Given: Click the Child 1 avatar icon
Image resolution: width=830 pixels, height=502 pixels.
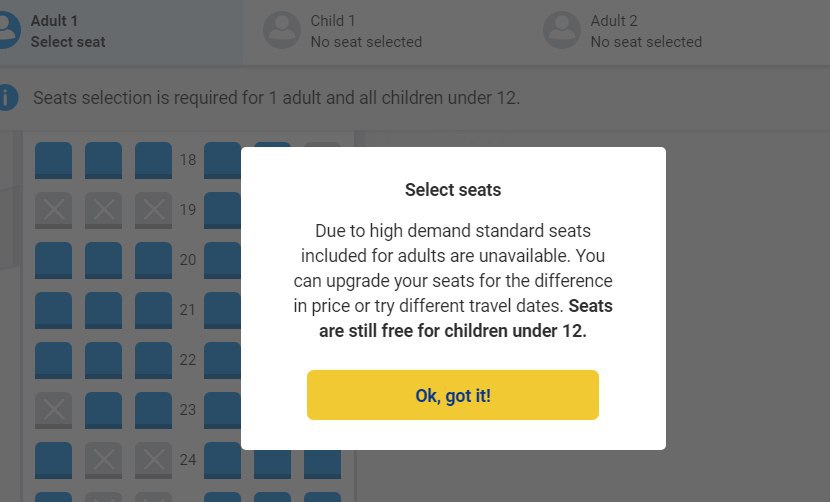Looking at the screenshot, I should (x=282, y=30).
